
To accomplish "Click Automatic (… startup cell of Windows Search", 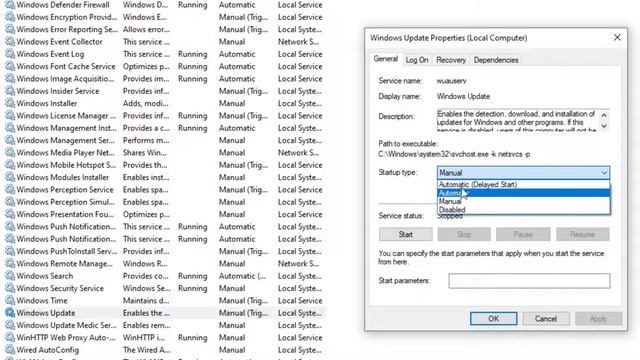I will click(242, 276).
